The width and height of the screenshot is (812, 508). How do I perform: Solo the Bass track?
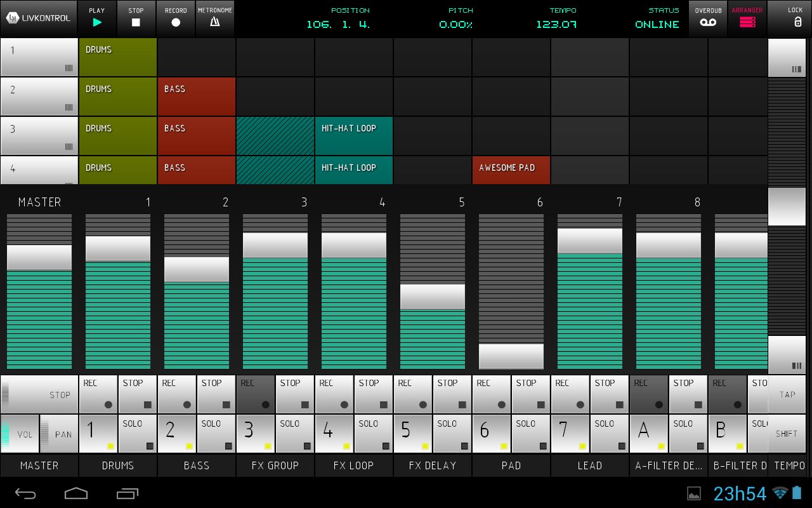[216, 433]
